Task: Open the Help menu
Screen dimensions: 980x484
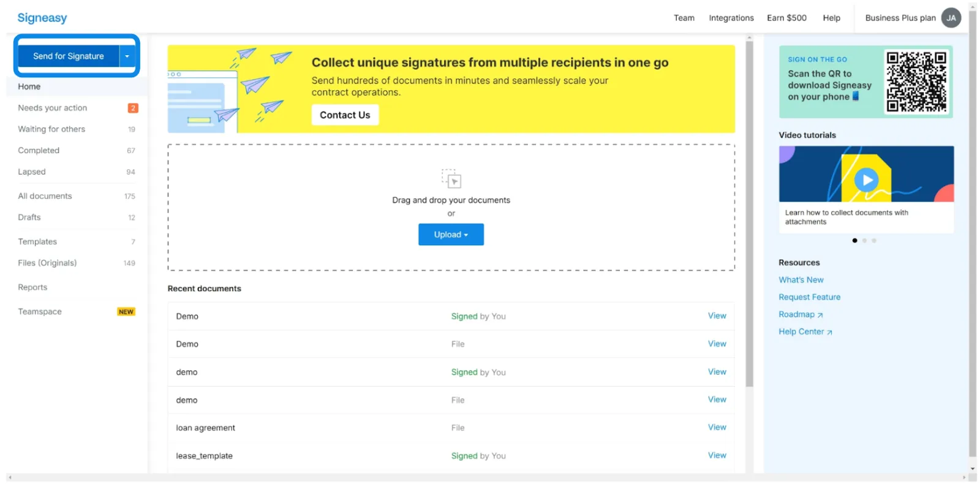Action: 831,18
